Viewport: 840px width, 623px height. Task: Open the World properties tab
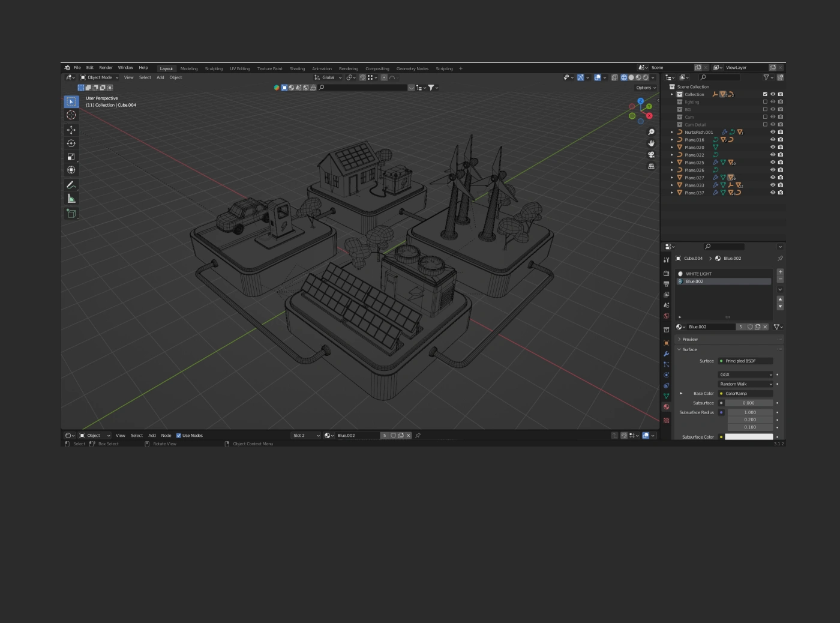[666, 316]
